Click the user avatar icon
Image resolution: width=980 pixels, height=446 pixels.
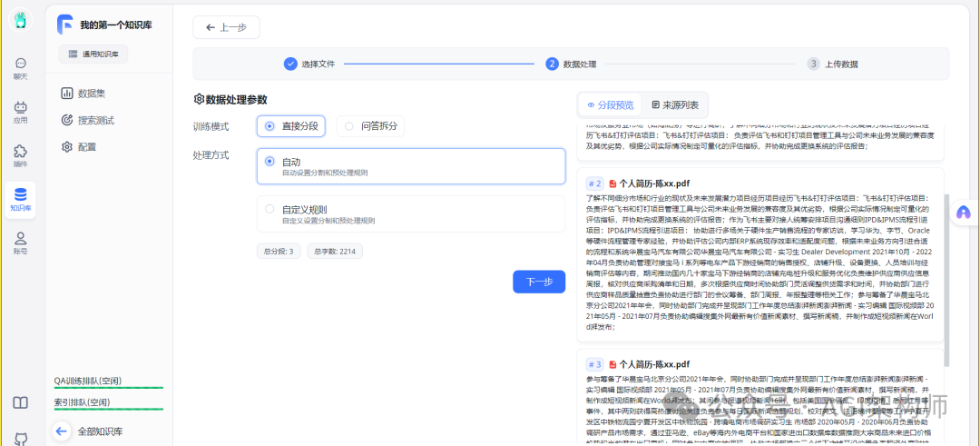[x=21, y=21]
